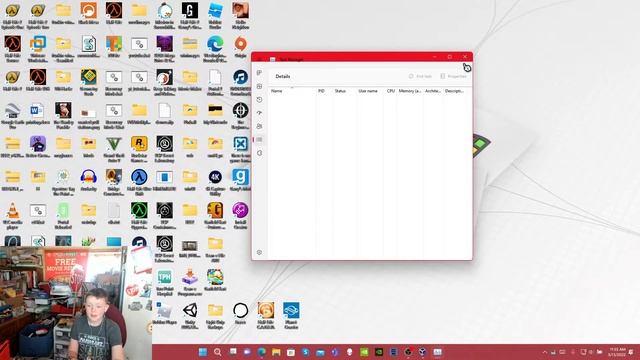This screenshot has width=640, height=360.
Task: Select the Microsoft Edge desktop shortcut
Action: click(x=215, y=49)
